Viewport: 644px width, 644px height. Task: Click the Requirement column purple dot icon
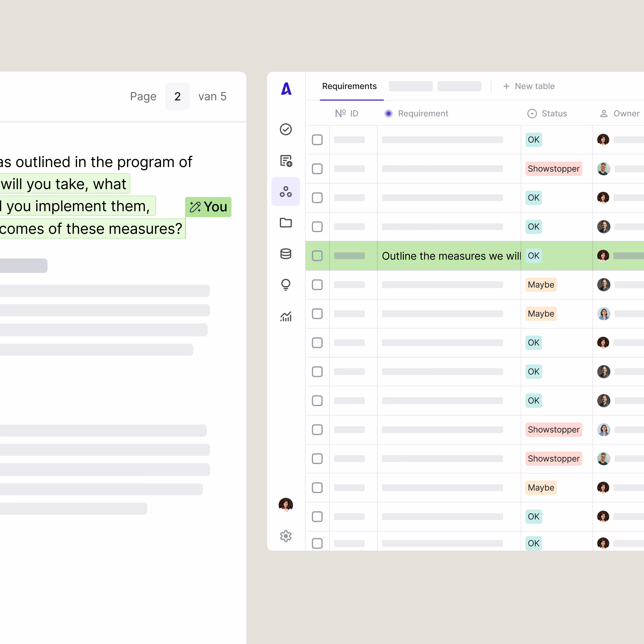coord(388,114)
